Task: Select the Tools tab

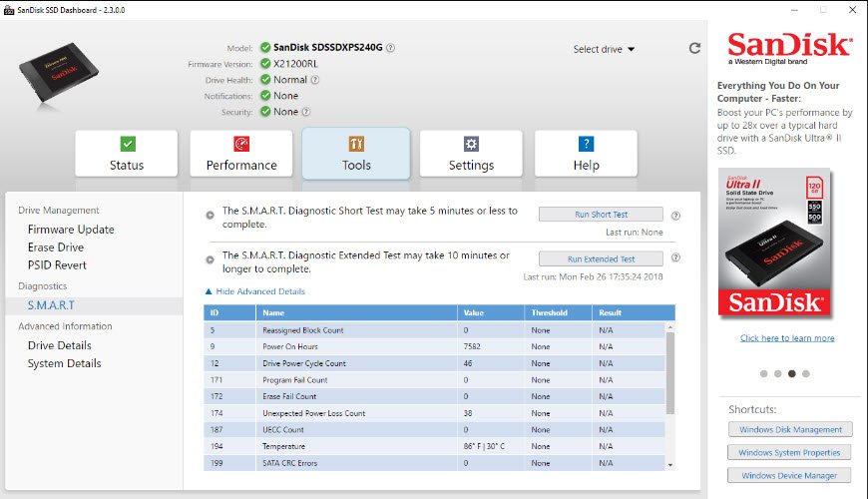Action: coord(356,154)
